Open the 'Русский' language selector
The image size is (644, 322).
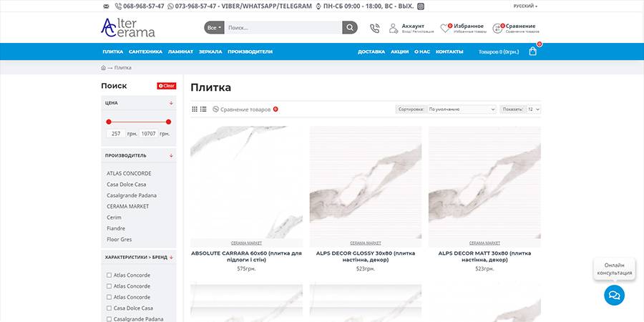[x=525, y=6]
